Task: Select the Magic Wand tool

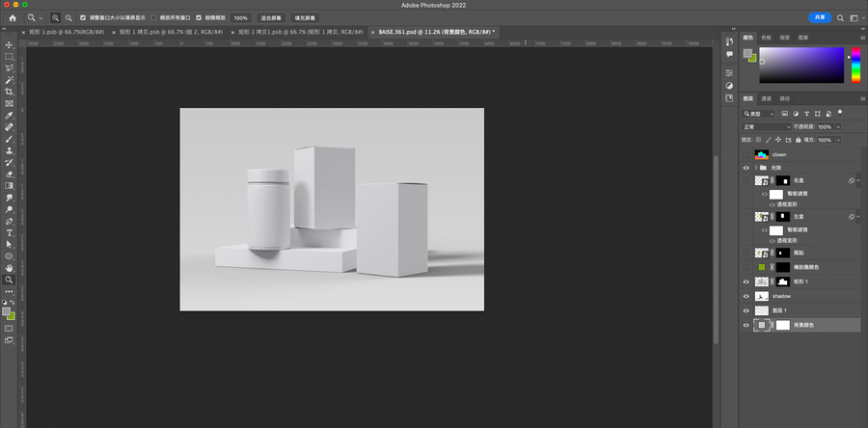Action: pyautogui.click(x=9, y=80)
